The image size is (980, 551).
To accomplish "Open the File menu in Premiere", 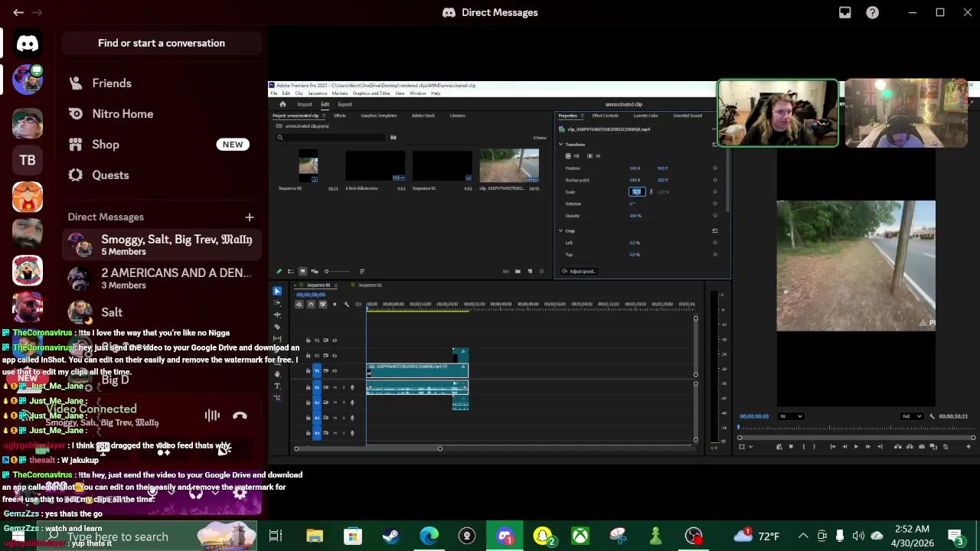I will tap(273, 93).
